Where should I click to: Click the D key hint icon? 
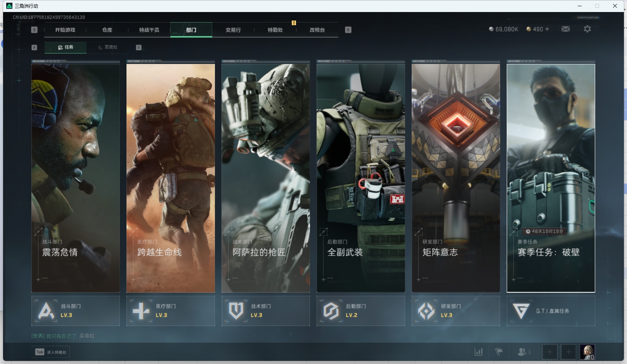pyautogui.click(x=139, y=47)
